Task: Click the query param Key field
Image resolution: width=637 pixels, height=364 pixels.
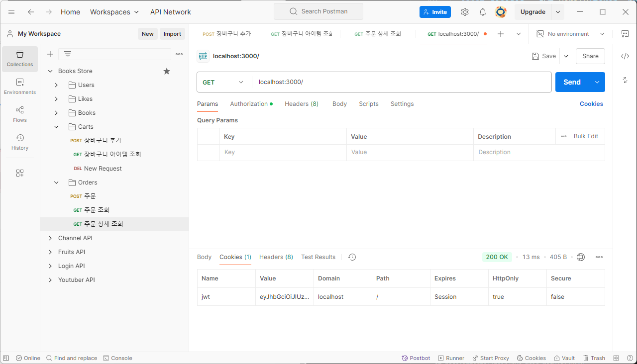Action: [283, 152]
